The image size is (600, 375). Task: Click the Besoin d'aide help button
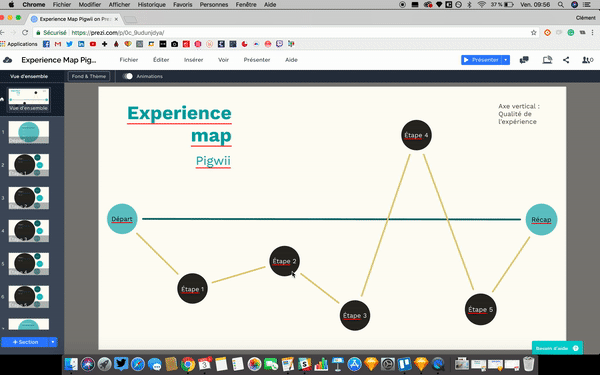557,348
